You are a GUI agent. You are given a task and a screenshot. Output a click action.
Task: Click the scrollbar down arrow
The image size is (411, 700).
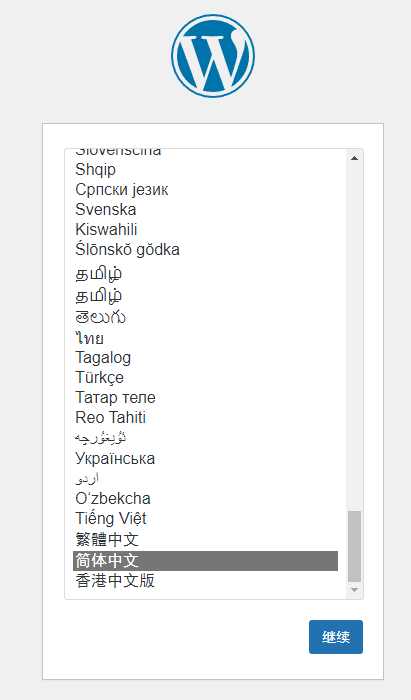click(354, 590)
